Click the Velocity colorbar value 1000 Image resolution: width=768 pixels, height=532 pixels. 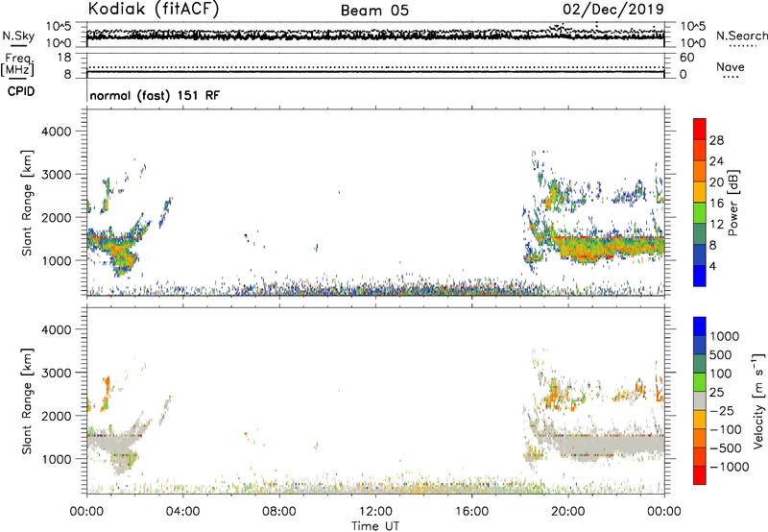725,336
